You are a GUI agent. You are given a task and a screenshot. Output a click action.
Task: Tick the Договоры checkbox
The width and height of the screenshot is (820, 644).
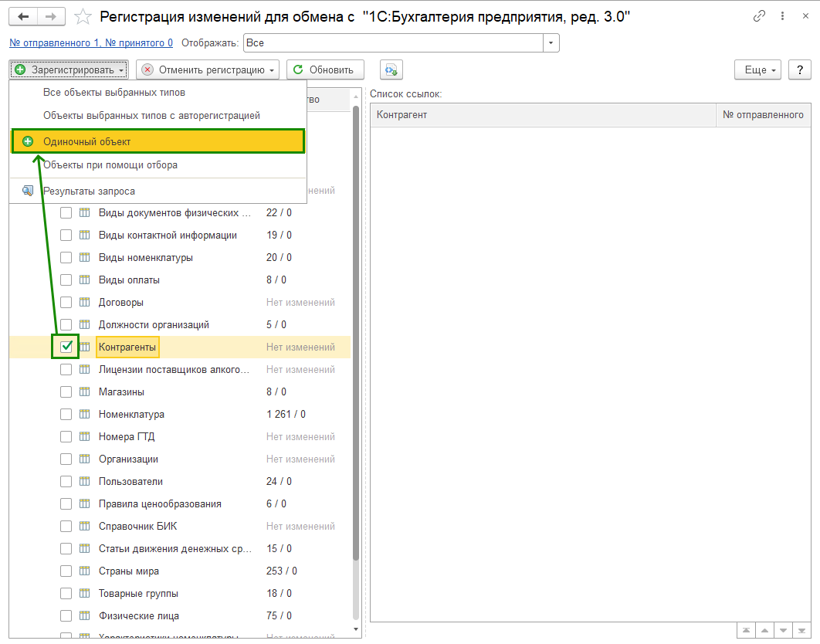click(x=66, y=303)
